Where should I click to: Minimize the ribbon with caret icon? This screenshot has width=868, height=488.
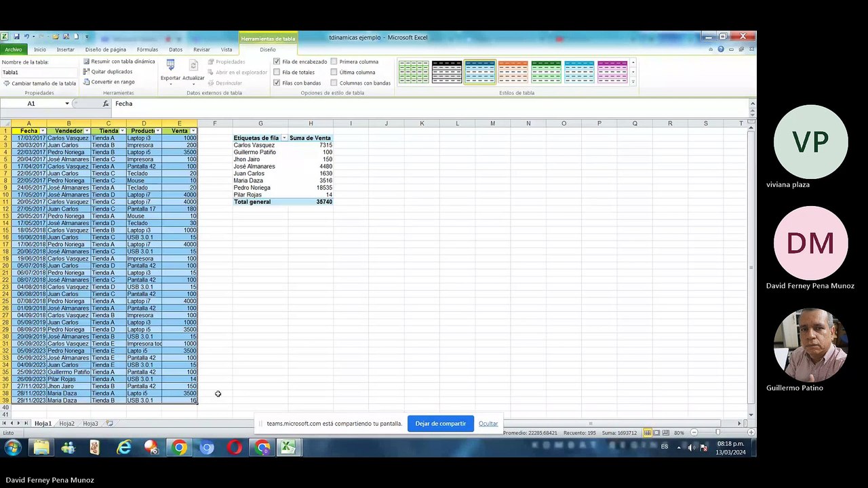coord(711,49)
